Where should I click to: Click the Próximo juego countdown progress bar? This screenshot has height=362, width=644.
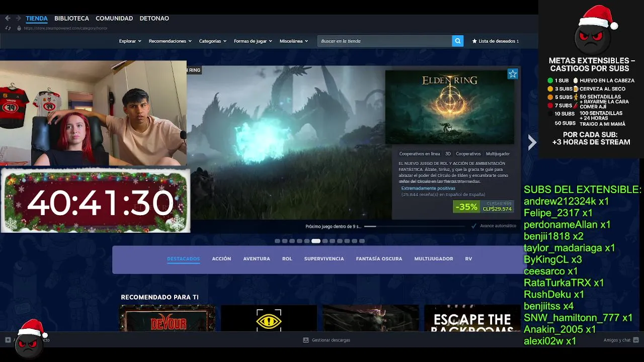coord(415,226)
